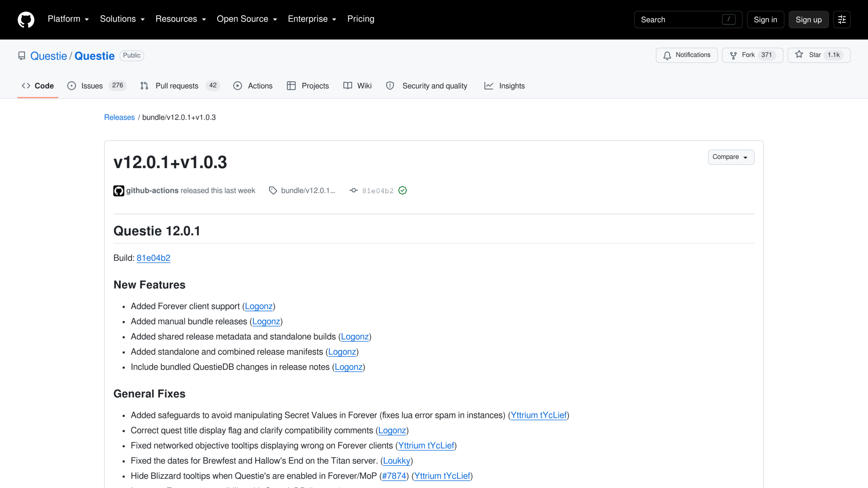Click the Star icon for the repository
Screen dimensions: 868x488
799,54
